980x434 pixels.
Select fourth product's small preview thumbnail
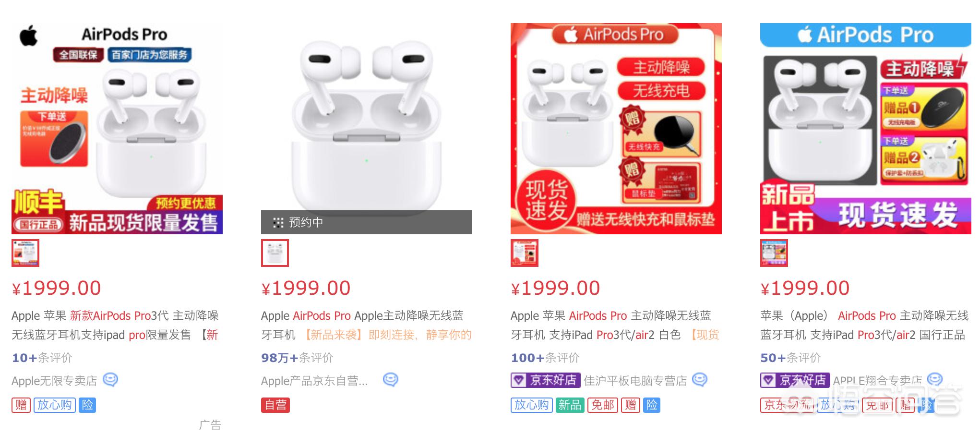(x=774, y=253)
